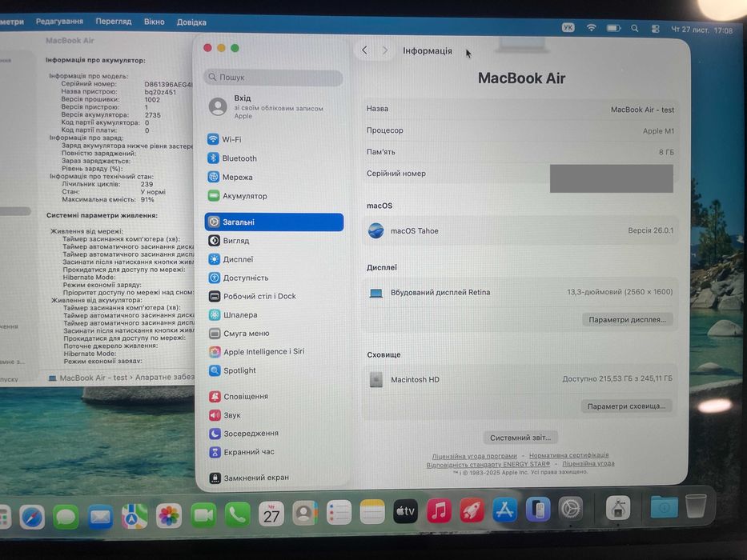Viewport: 747px width, 560px height.
Task: Open Downloads folder in the Dock
Action: (664, 506)
